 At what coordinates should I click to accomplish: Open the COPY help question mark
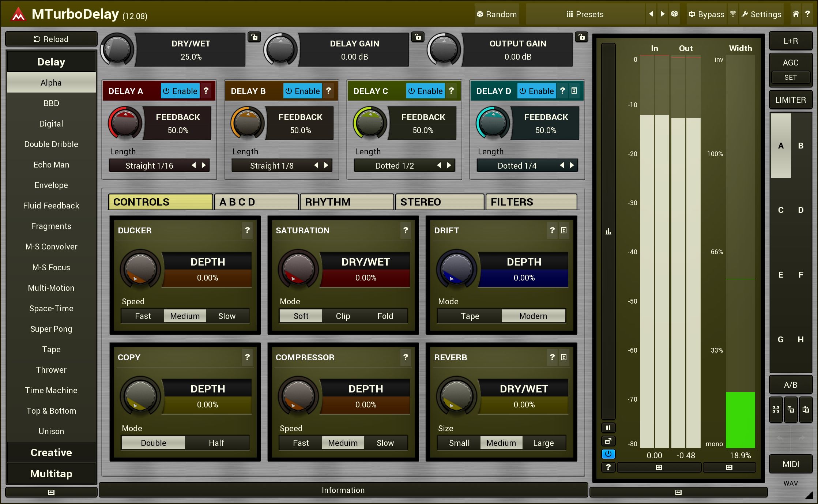tap(248, 357)
